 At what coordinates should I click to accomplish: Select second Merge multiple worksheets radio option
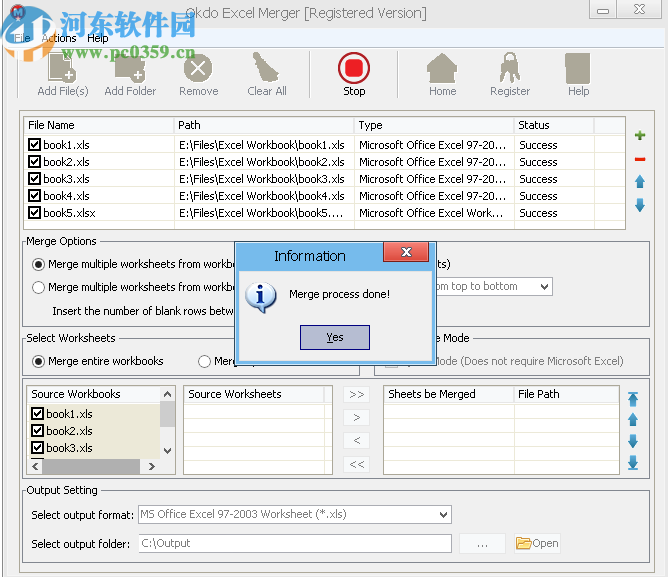38,287
